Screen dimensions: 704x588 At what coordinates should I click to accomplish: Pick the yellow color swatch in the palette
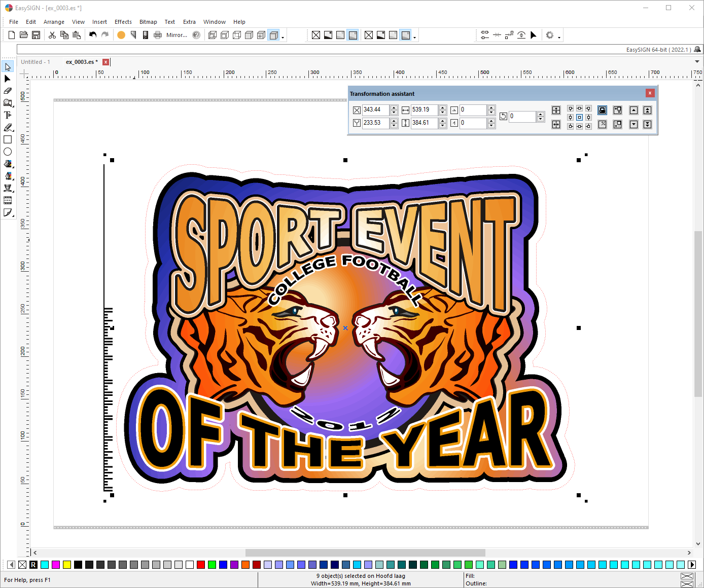[67, 565]
